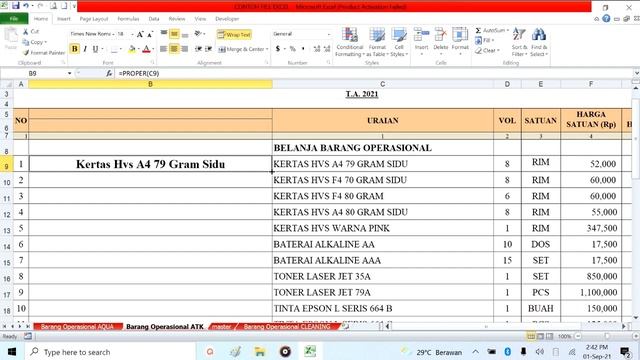The width and height of the screenshot is (640, 360).
Task: Open the File tab
Action: pos(14,19)
